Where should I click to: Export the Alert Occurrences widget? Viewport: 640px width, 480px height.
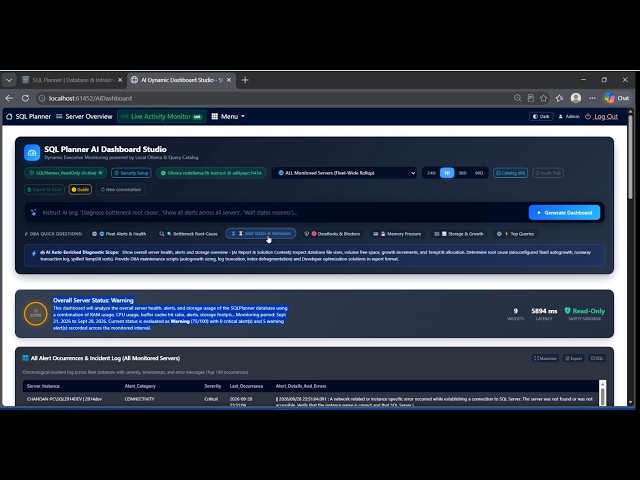573,358
